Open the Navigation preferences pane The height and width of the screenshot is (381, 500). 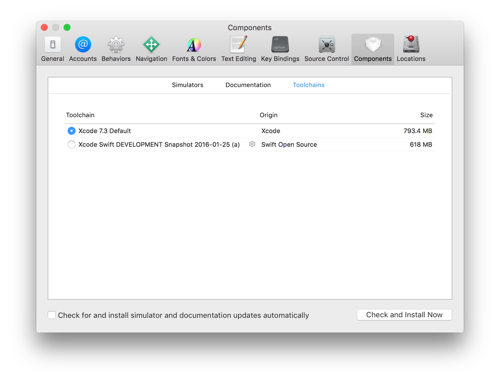151,49
